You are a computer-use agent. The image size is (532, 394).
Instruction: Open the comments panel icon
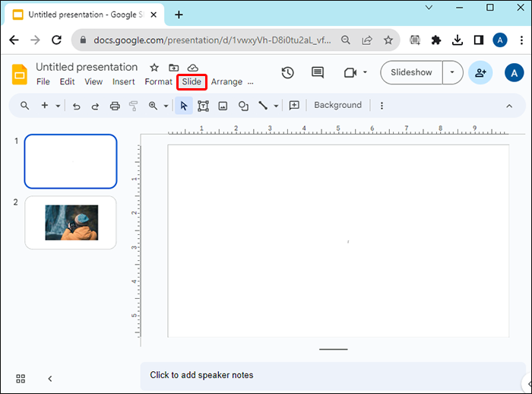(318, 73)
